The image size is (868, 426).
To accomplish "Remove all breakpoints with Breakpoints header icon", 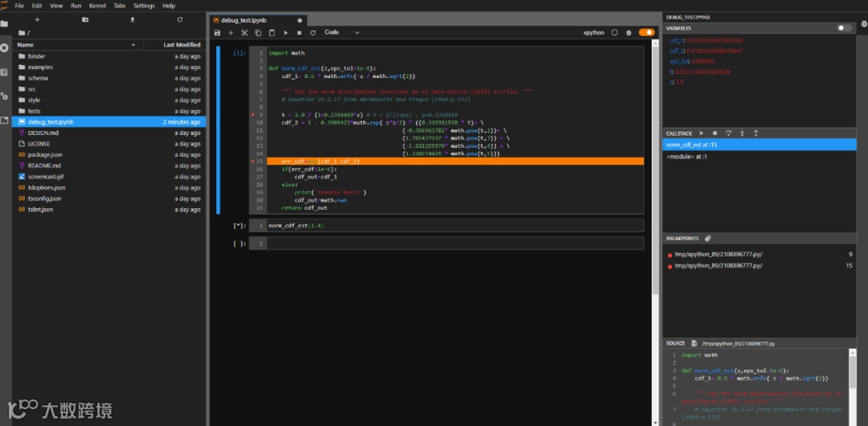I will (x=707, y=239).
